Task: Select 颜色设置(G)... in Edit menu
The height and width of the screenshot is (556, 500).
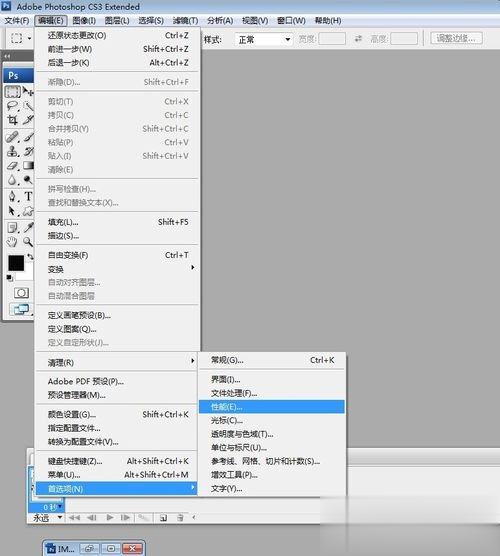Action: (x=116, y=414)
